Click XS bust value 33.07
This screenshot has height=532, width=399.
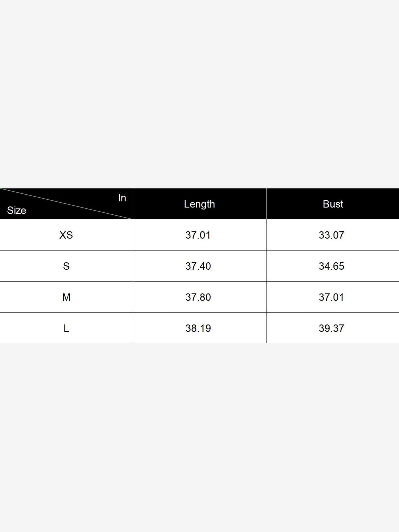pyautogui.click(x=332, y=235)
